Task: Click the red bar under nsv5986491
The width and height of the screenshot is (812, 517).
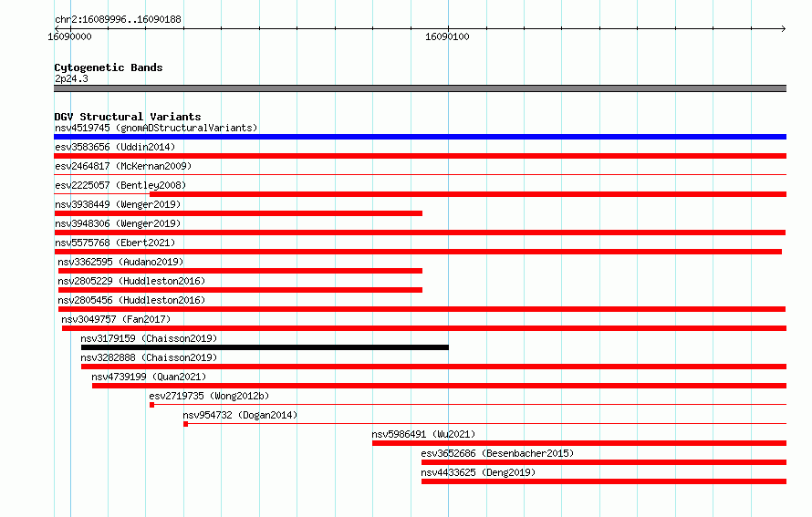Action: click(579, 443)
